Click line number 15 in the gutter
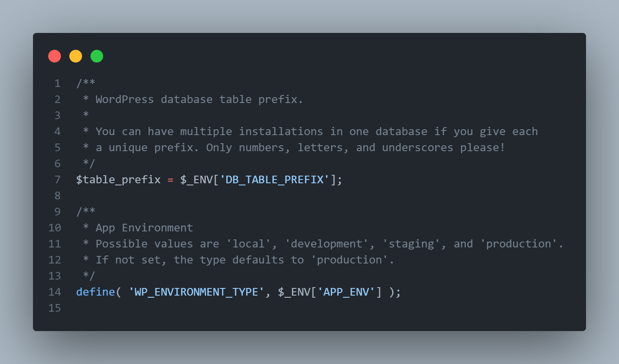This screenshot has height=364, width=619. [55, 308]
